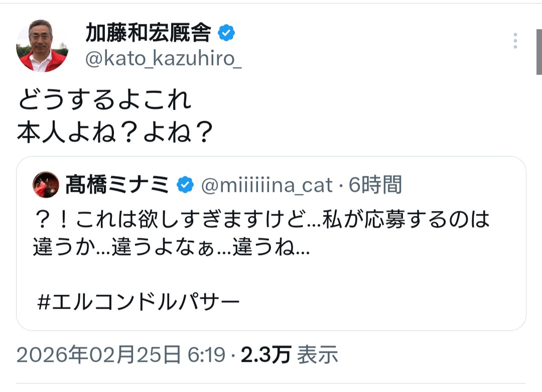Open the @kato_kazuhiro_ handle link
542x392 pixels.
[x=163, y=60]
